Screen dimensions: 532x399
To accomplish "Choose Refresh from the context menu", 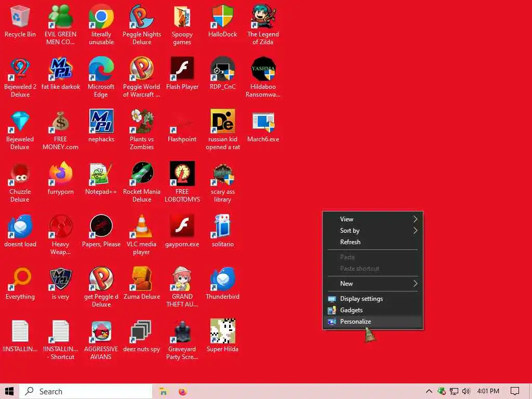I will tap(373, 242).
